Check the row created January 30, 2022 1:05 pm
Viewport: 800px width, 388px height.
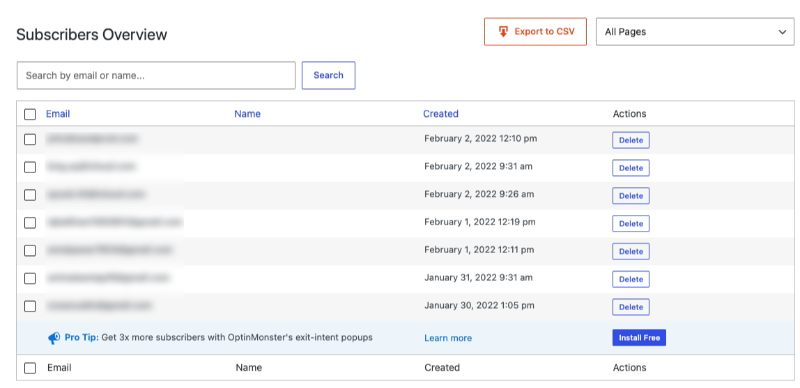click(x=30, y=306)
